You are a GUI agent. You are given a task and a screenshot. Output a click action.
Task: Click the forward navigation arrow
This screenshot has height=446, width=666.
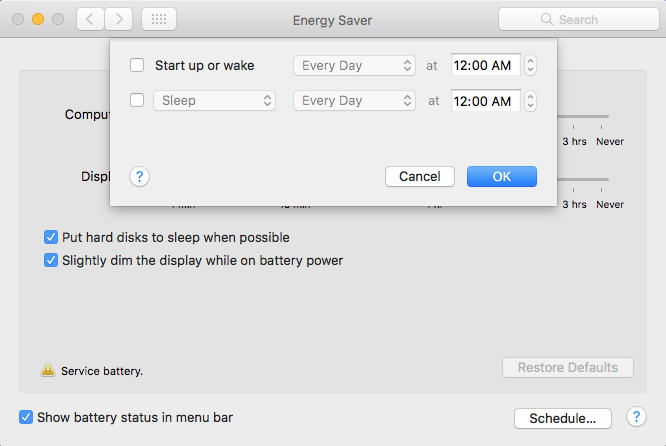(119, 19)
